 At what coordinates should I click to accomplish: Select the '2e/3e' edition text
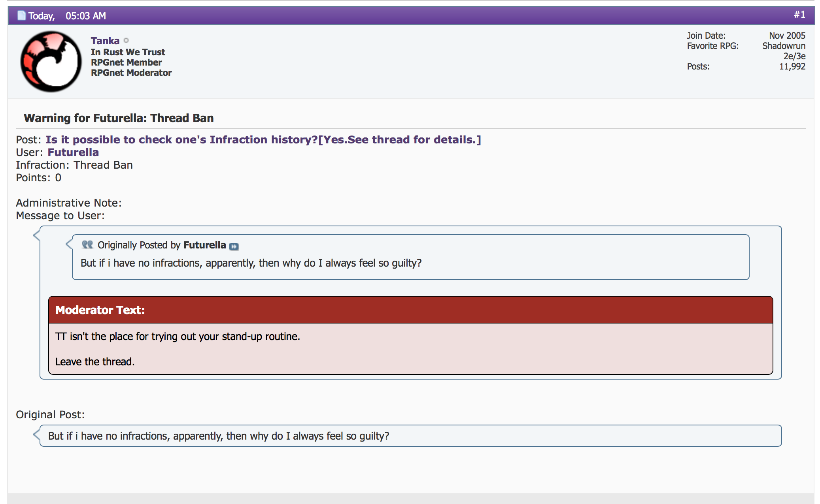(x=795, y=56)
